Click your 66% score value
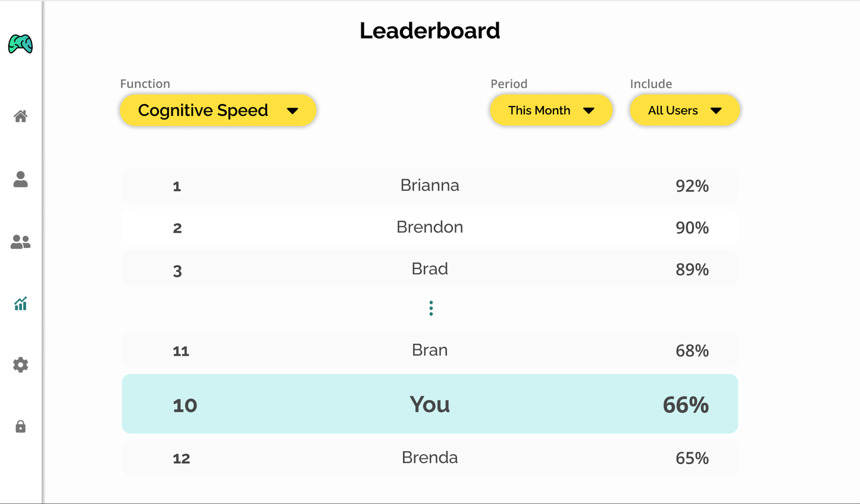Screen dimensions: 860x504 [686, 405]
